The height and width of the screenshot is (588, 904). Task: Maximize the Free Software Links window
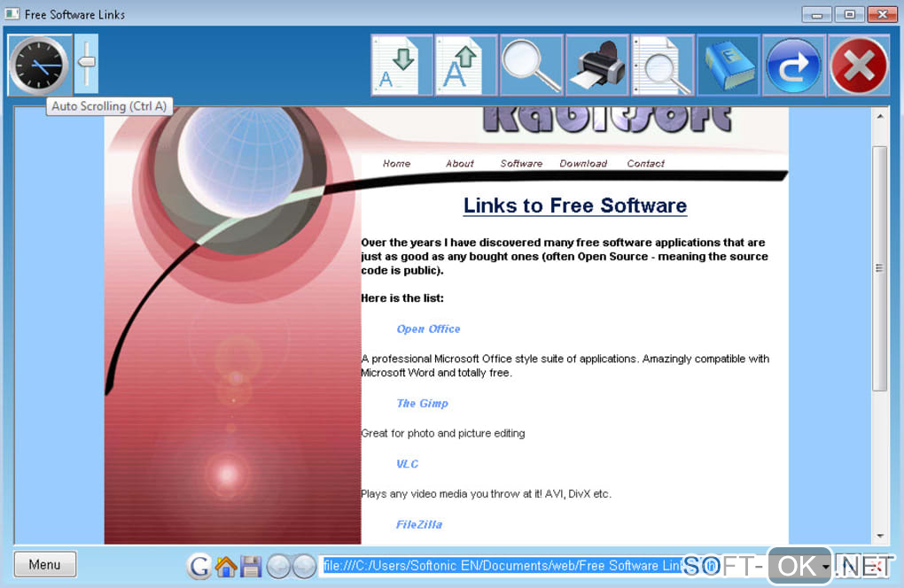[x=849, y=14]
